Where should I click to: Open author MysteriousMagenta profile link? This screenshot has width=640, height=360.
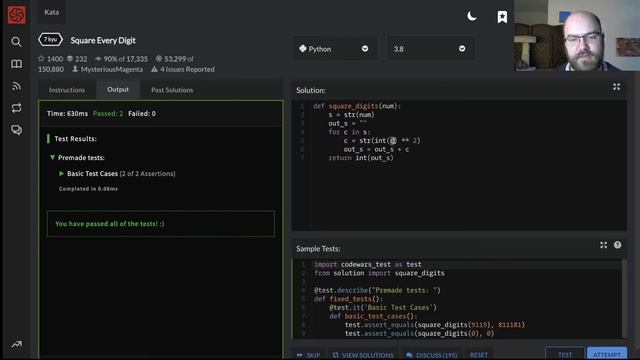tap(112, 69)
